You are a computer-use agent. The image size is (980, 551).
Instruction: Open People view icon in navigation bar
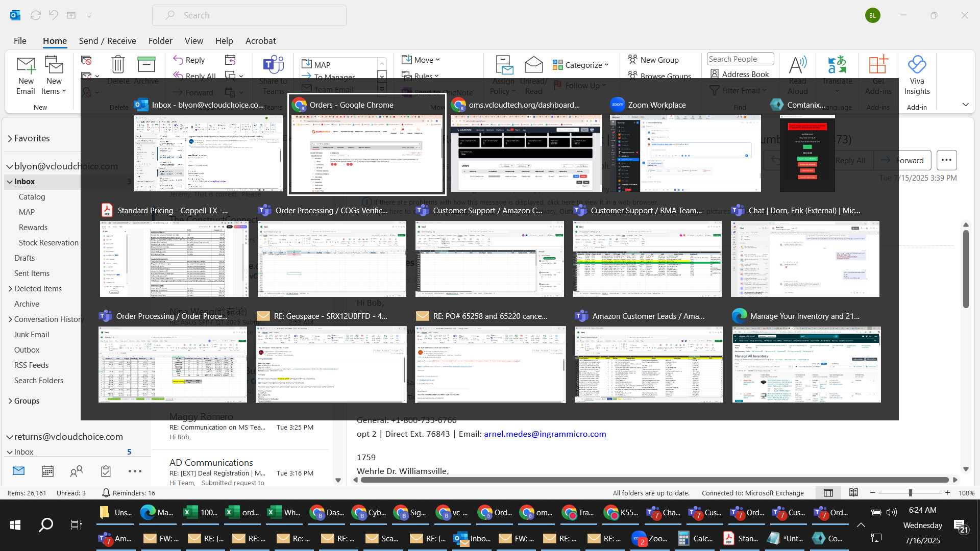pos(77,471)
